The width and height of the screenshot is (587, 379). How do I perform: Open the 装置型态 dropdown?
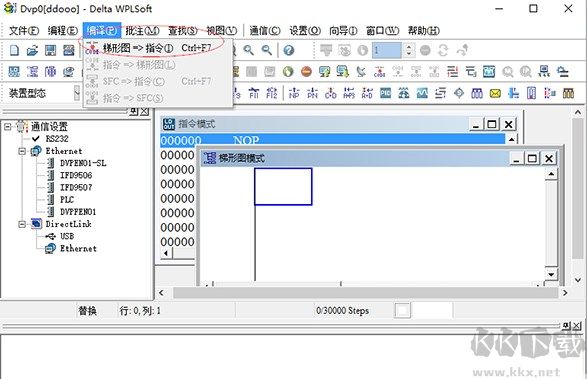click(x=77, y=93)
